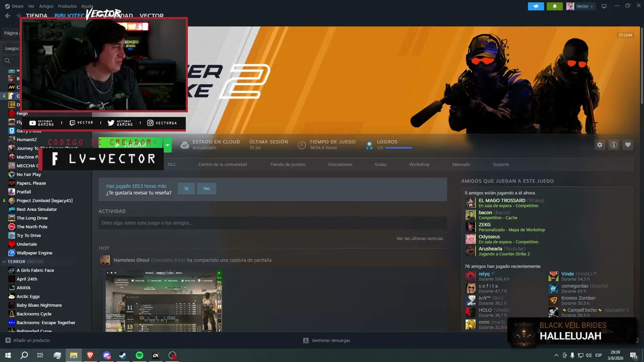644x362 pixels.
Task: Click Añadir un producto
Action: pyautogui.click(x=27, y=340)
